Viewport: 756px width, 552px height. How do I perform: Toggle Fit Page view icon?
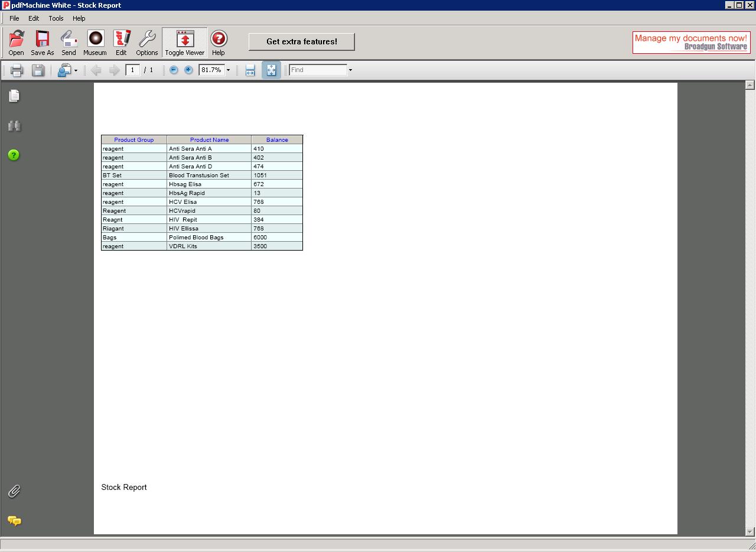click(271, 70)
